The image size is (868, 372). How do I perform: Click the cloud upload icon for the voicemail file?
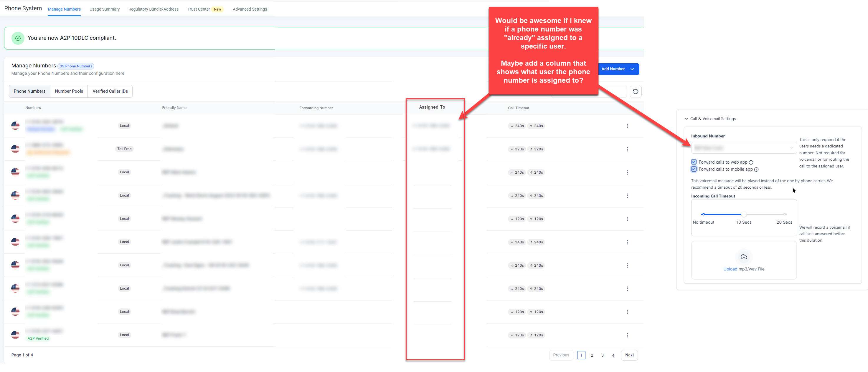pos(744,257)
